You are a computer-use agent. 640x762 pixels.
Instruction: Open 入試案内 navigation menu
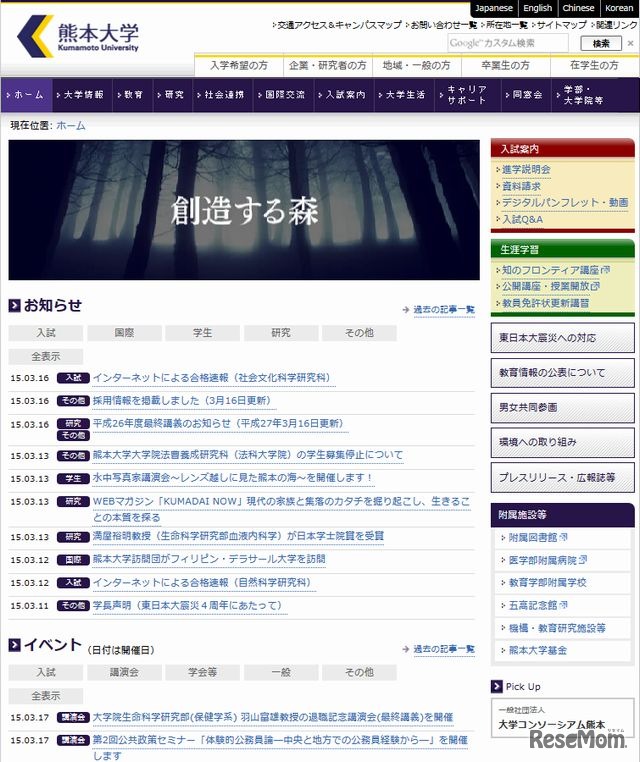point(344,95)
